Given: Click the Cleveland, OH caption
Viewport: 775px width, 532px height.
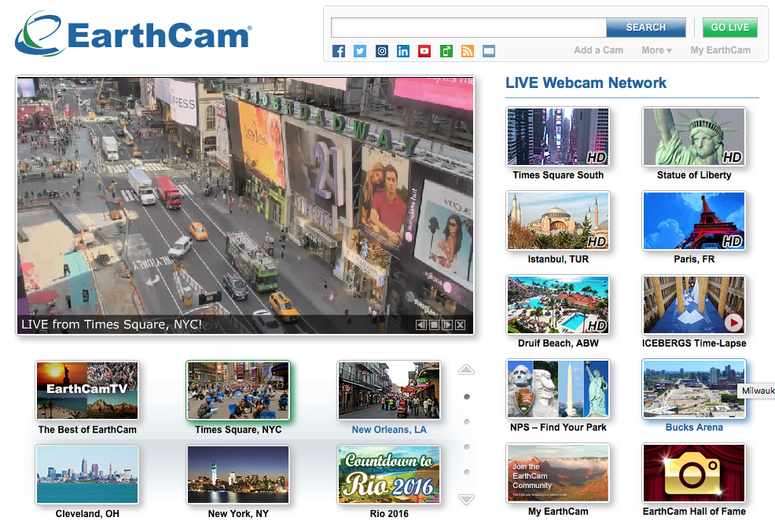Looking at the screenshot, I should (87, 514).
